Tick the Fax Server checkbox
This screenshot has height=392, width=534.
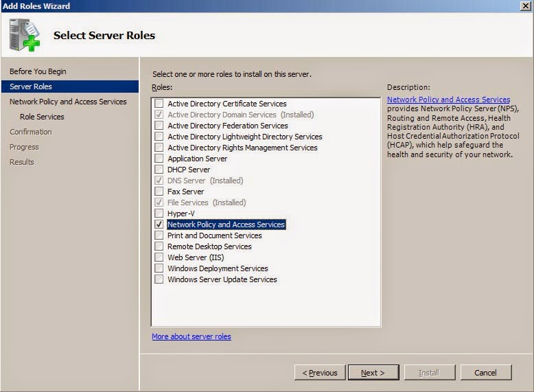click(159, 191)
